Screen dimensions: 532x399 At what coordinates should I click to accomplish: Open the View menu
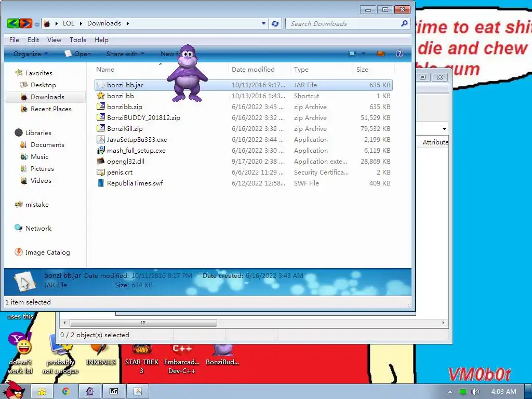[x=54, y=39]
